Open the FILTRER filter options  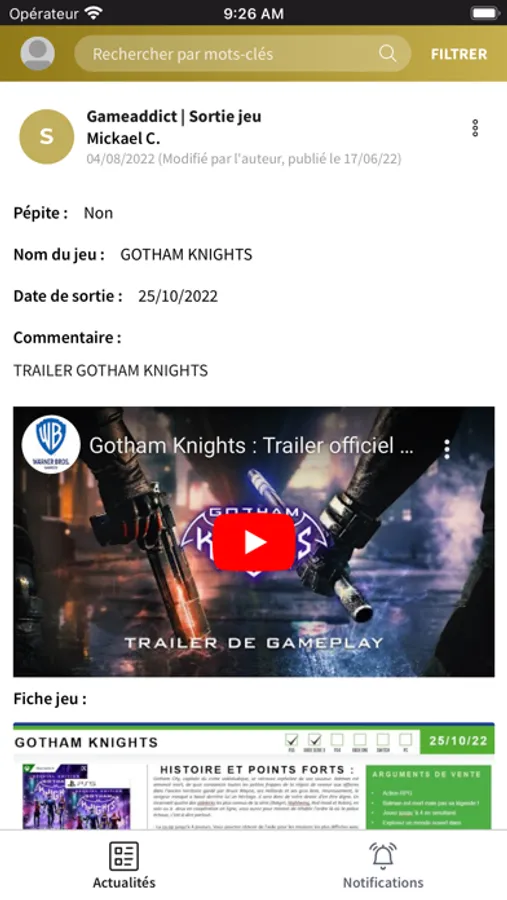point(459,54)
